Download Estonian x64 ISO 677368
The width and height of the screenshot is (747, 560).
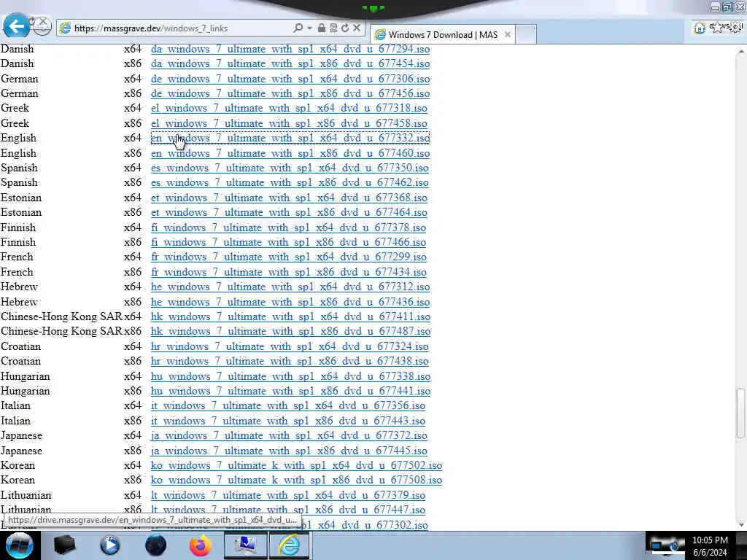pos(289,198)
